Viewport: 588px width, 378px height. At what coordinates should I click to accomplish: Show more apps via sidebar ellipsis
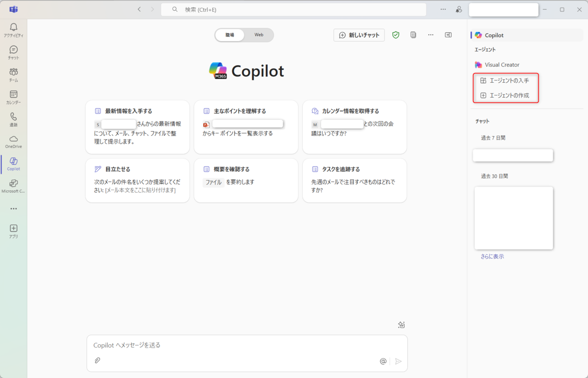[x=14, y=209]
